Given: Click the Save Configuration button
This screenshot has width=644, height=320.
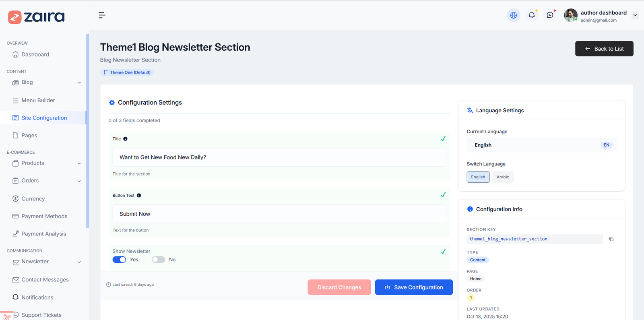Looking at the screenshot, I should pyautogui.click(x=414, y=287).
